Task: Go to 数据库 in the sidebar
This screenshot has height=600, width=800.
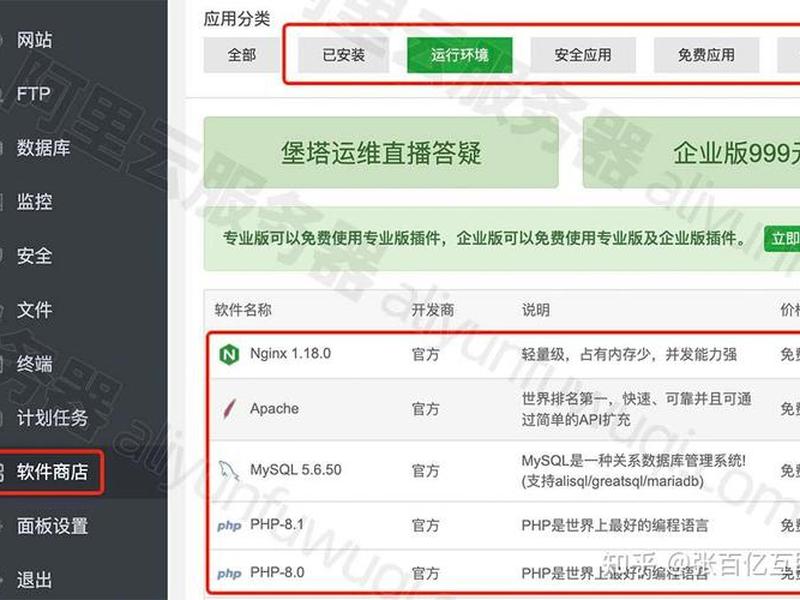Action: coord(43,148)
